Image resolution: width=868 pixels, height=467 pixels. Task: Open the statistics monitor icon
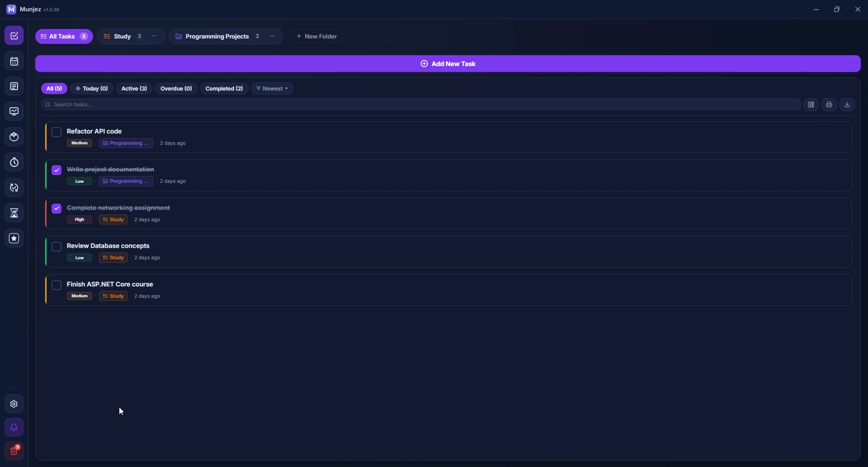pyautogui.click(x=14, y=112)
